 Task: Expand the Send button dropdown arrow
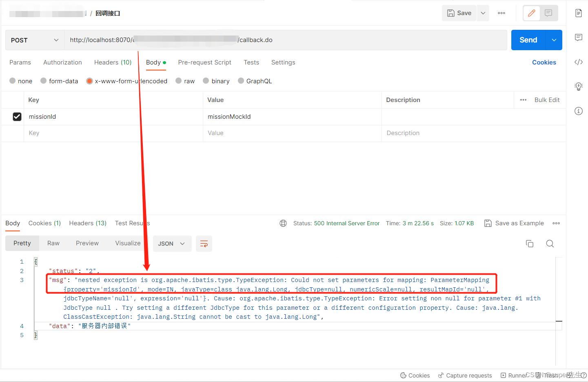tap(554, 40)
